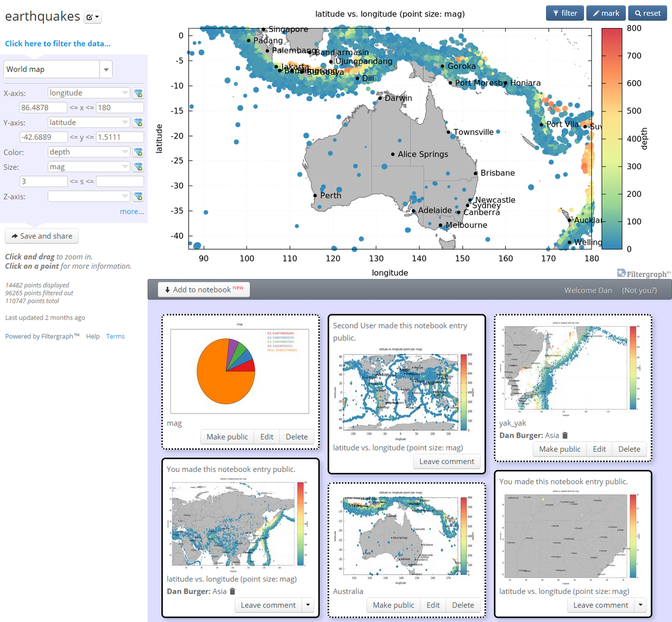Image resolution: width=672 pixels, height=622 pixels.
Task: Open the Y-axis latitude dropdown
Action: pos(88,122)
